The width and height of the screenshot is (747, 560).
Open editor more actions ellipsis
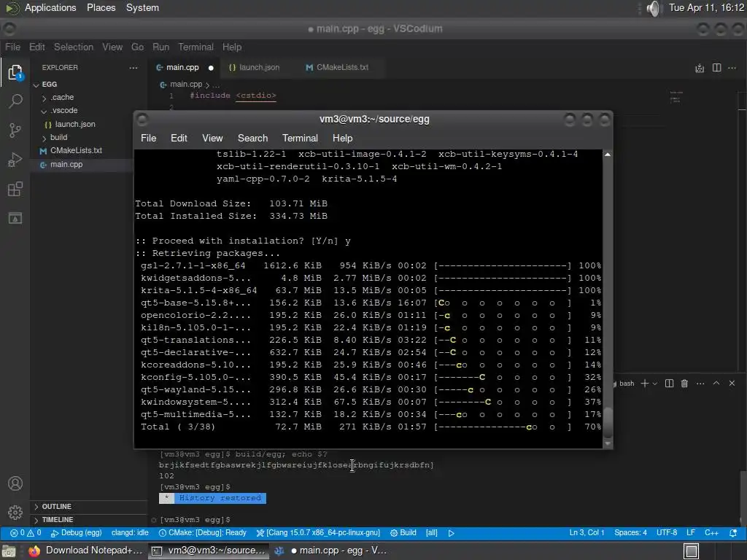[x=732, y=68]
